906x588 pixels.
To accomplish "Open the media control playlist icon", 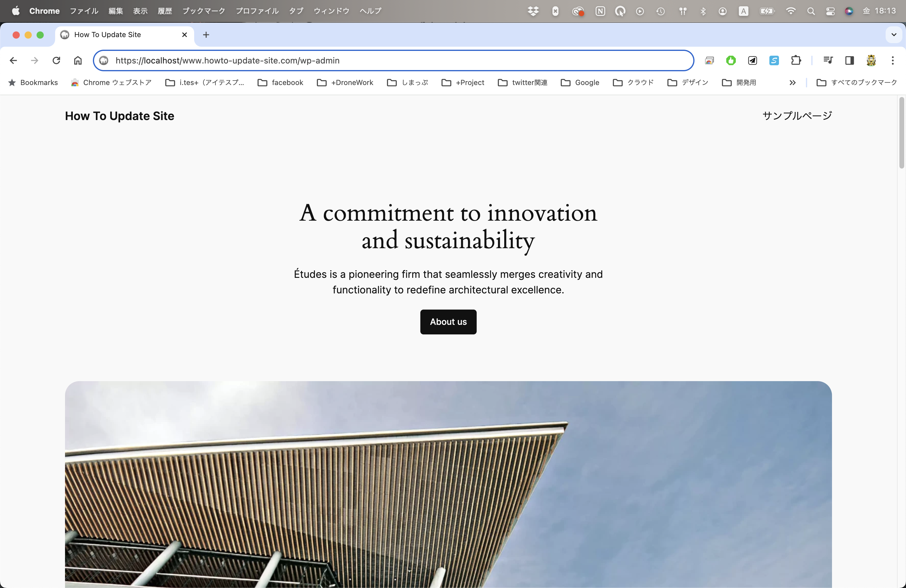I will point(828,60).
